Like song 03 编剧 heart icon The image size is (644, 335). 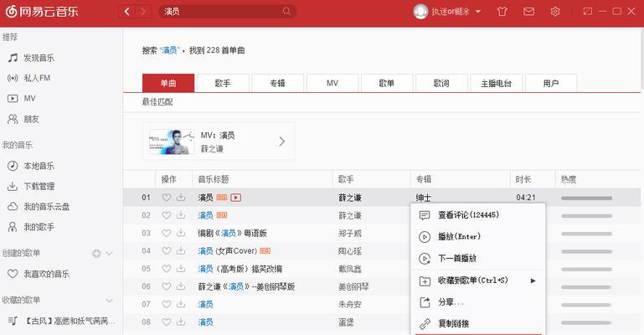click(166, 233)
